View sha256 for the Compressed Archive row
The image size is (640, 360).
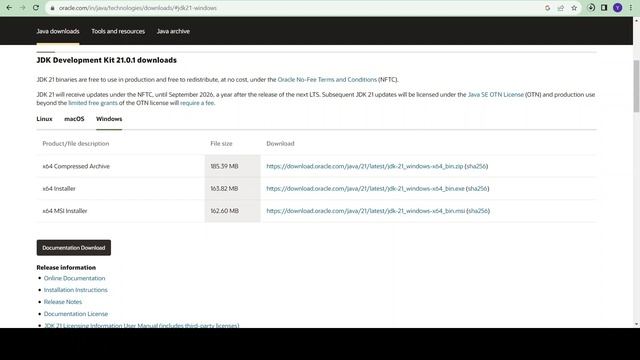(x=476, y=166)
